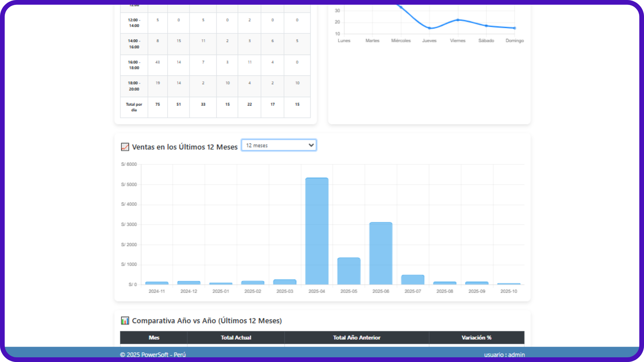The image size is (644, 362).
Task: Click the Jueves data point on line chart
Action: pos(429,28)
